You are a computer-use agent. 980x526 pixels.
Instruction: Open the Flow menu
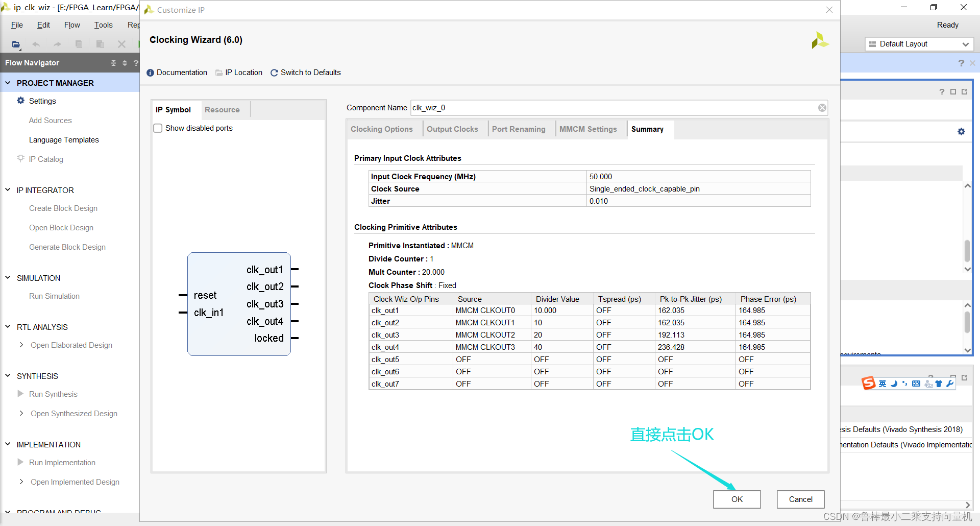(x=72, y=25)
